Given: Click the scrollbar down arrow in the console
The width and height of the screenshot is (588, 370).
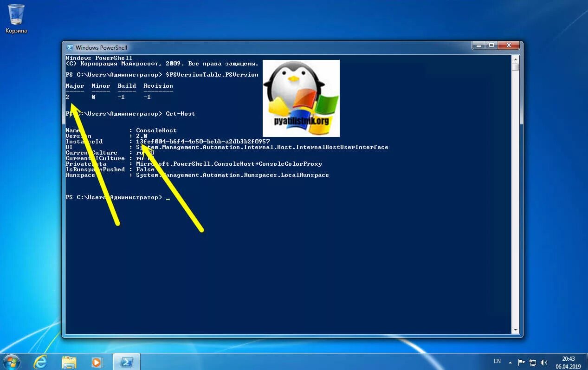Looking at the screenshot, I should [515, 330].
